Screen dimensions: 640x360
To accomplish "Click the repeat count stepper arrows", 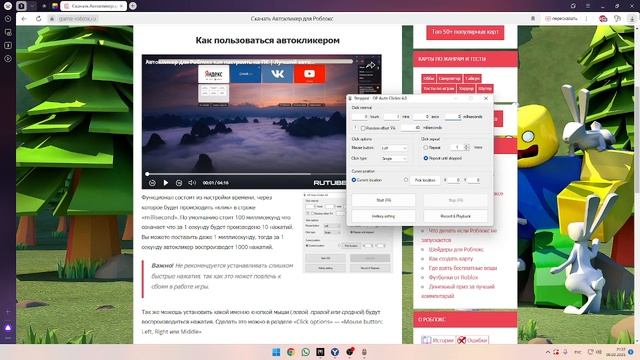I will point(467,147).
